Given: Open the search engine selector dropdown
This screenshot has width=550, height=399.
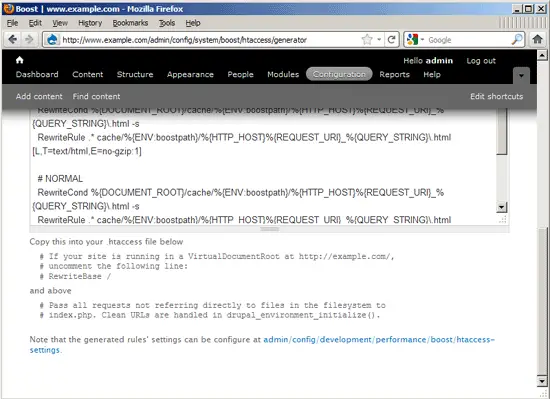Looking at the screenshot, I should (x=415, y=40).
